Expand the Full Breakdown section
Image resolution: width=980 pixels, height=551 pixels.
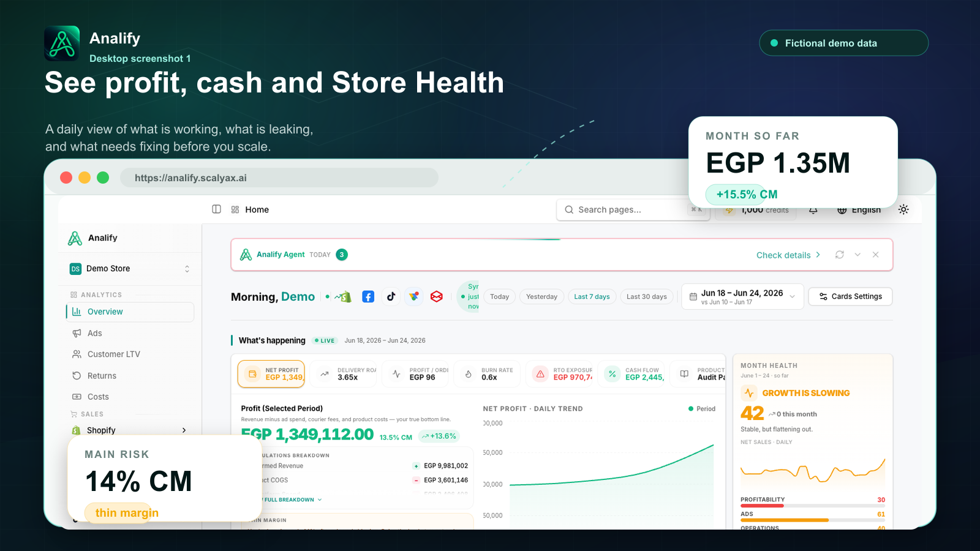(x=292, y=500)
